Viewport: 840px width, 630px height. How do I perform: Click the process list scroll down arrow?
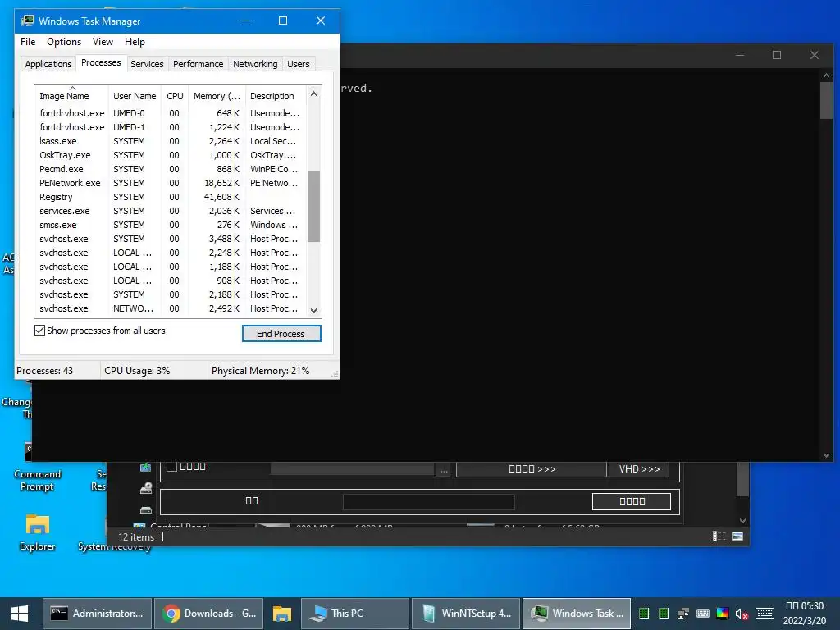314,311
